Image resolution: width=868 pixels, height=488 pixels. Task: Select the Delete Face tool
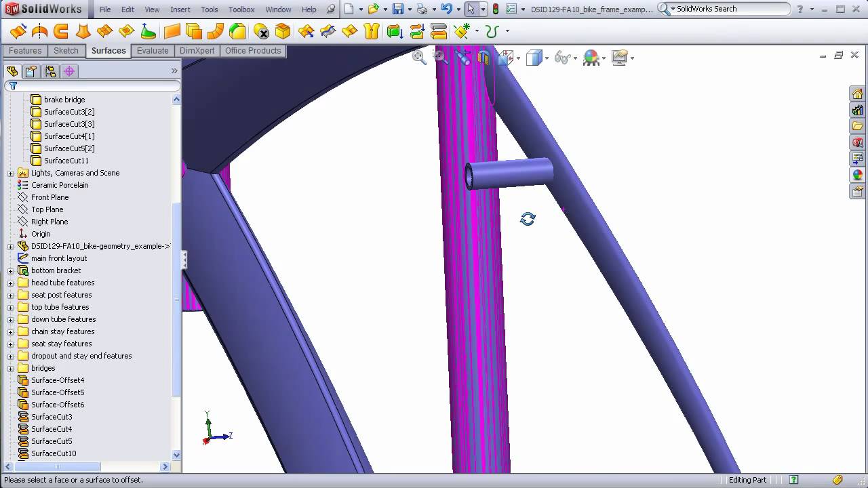click(261, 31)
